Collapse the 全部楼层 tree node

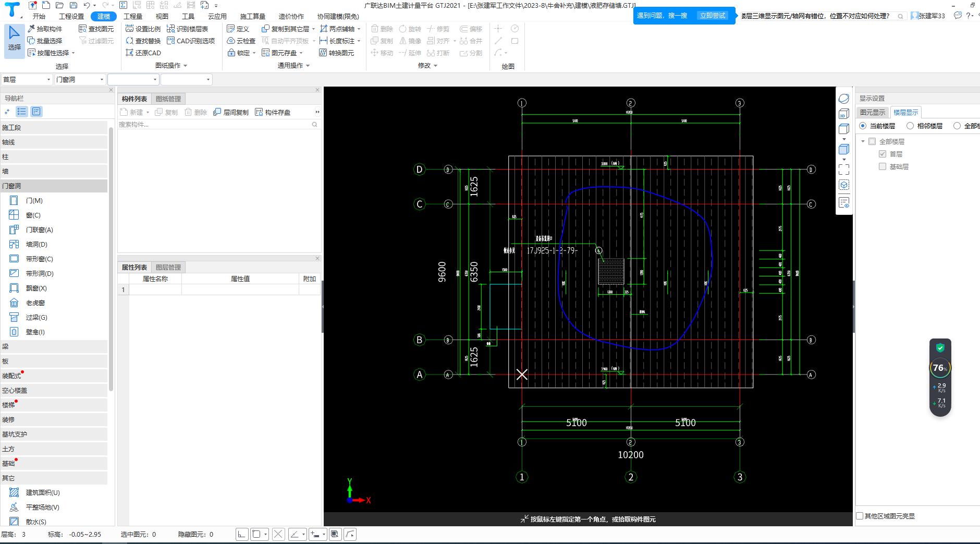point(863,141)
